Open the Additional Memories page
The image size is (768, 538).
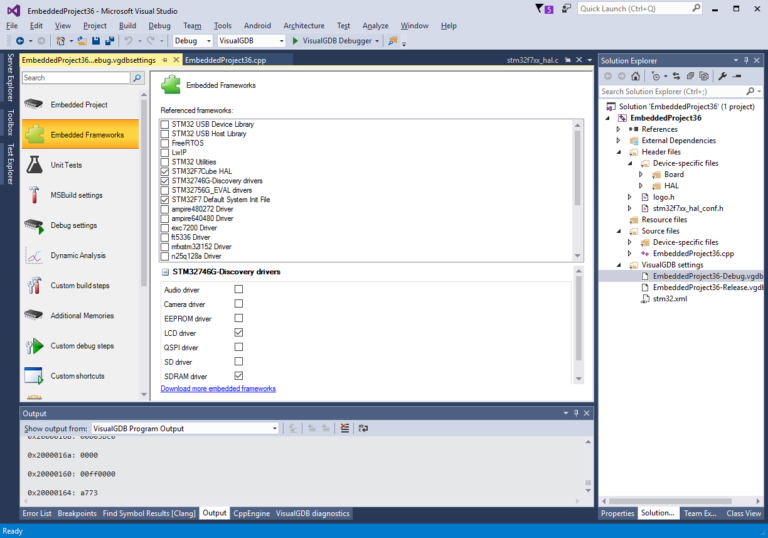coord(80,316)
